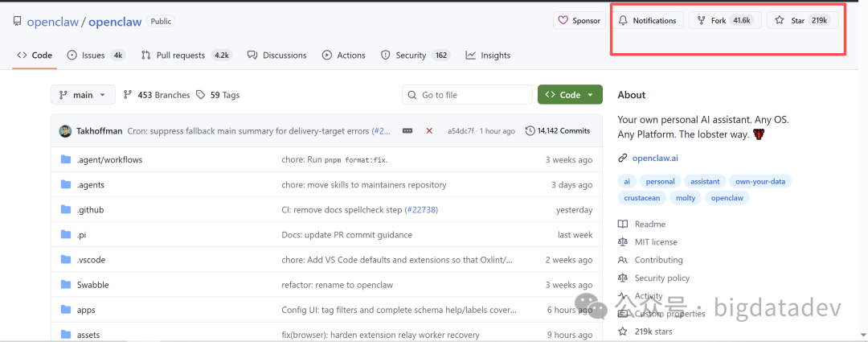Screen dimensions: 868x342
Task: Open the Swabble folder
Action: [93, 285]
